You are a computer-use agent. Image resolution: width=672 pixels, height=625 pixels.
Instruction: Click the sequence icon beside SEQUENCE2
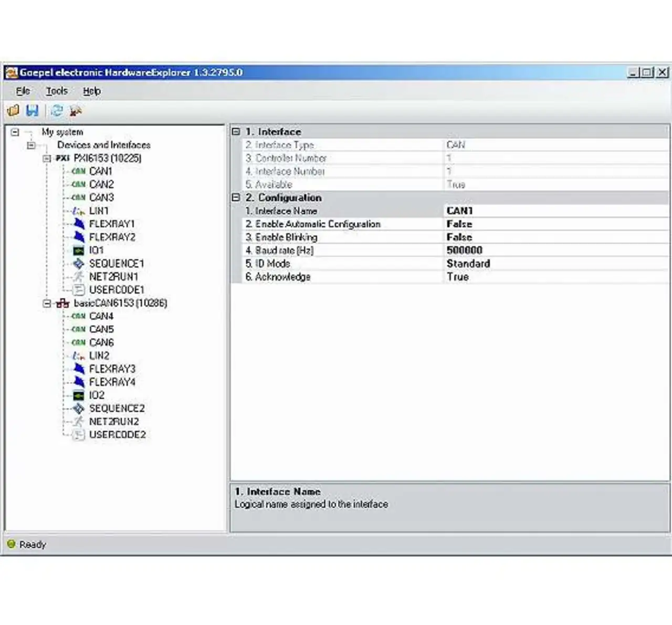(x=79, y=409)
